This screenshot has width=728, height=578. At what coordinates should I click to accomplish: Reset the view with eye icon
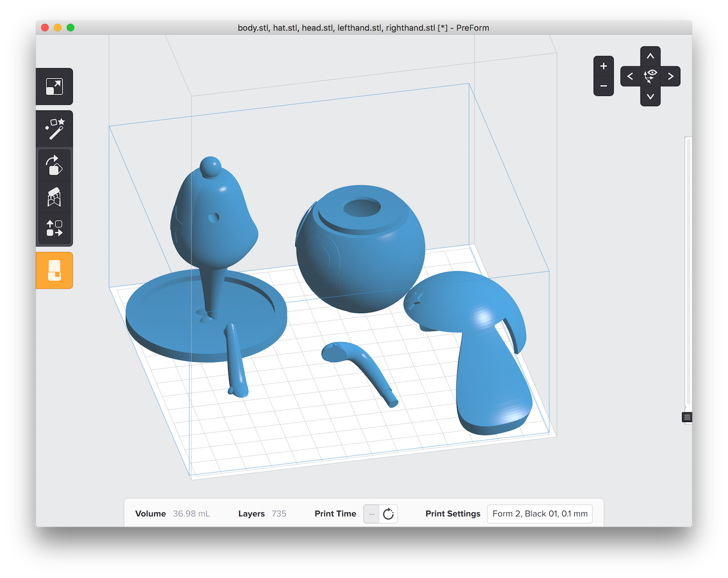[650, 76]
